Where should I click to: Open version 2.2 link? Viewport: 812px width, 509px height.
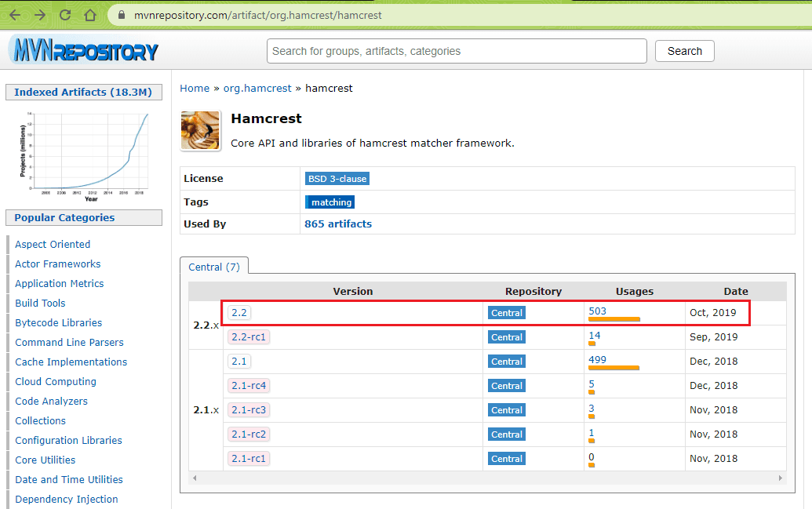239,312
